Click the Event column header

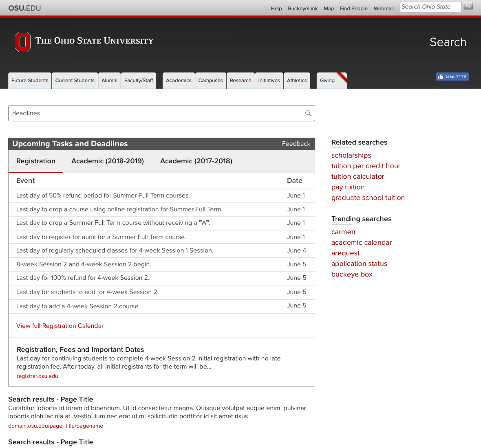[x=25, y=181]
